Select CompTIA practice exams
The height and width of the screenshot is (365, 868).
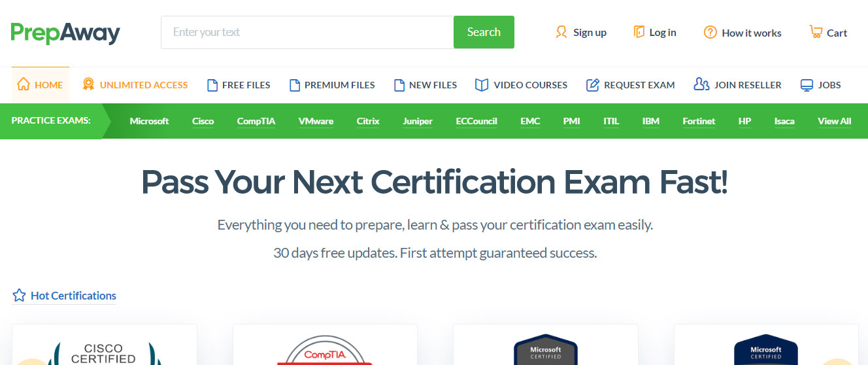point(256,121)
